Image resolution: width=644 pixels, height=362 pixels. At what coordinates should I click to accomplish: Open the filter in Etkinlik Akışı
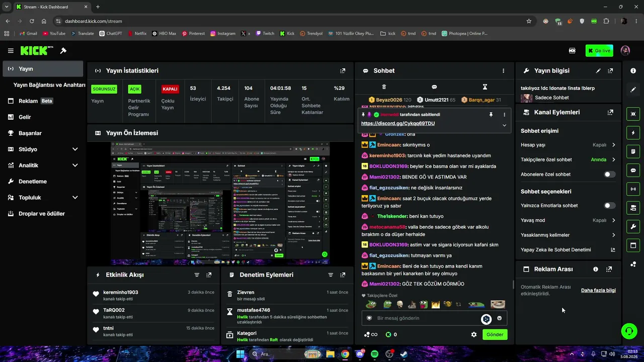(197, 275)
